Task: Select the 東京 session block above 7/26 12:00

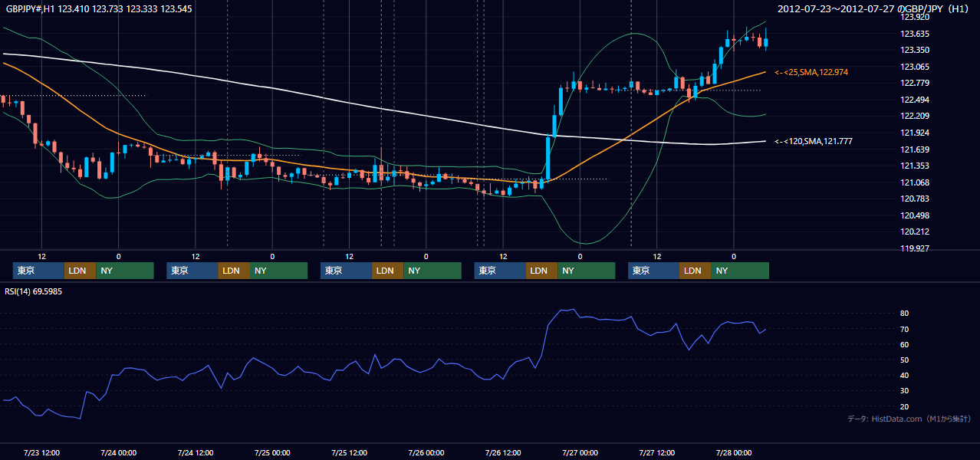Action: point(500,271)
